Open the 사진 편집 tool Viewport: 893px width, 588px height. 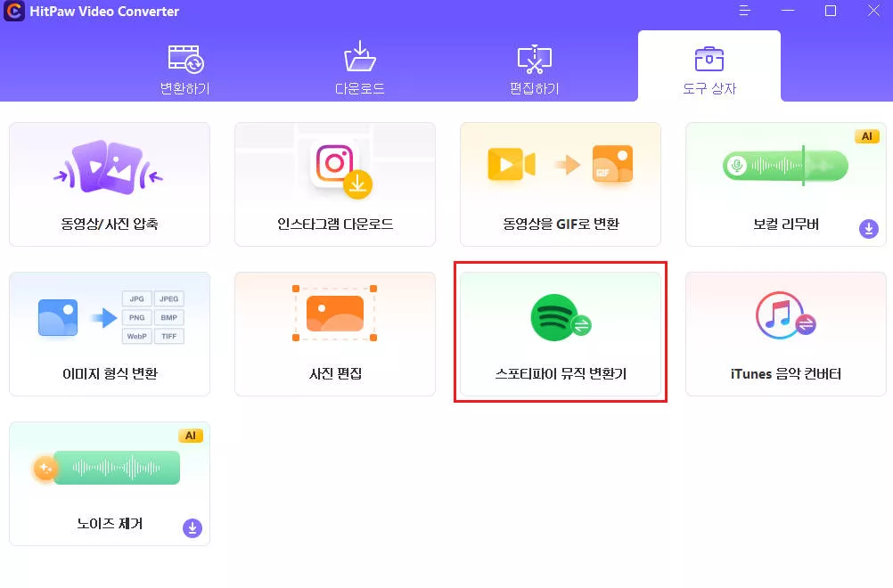point(335,334)
